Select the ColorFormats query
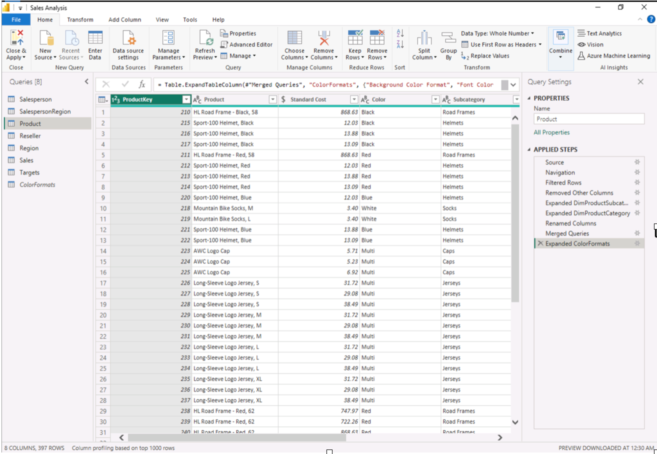This screenshot has width=657, height=454. point(47,185)
